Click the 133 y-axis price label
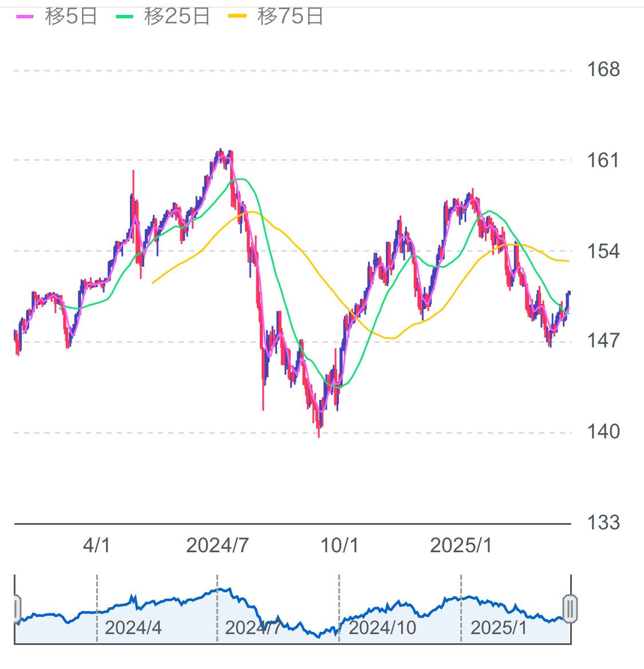The image size is (644, 669). pos(603,522)
